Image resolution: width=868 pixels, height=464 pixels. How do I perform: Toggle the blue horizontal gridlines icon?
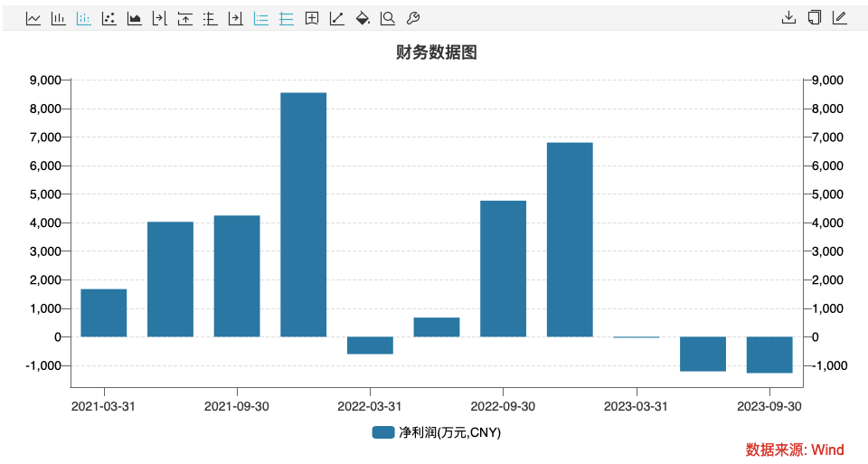click(287, 18)
